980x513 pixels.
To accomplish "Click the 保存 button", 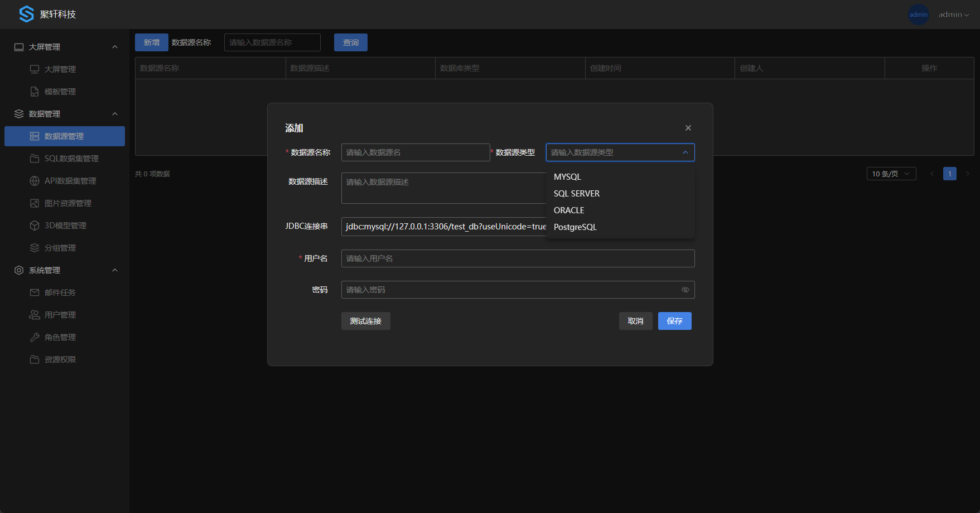I will tap(675, 321).
